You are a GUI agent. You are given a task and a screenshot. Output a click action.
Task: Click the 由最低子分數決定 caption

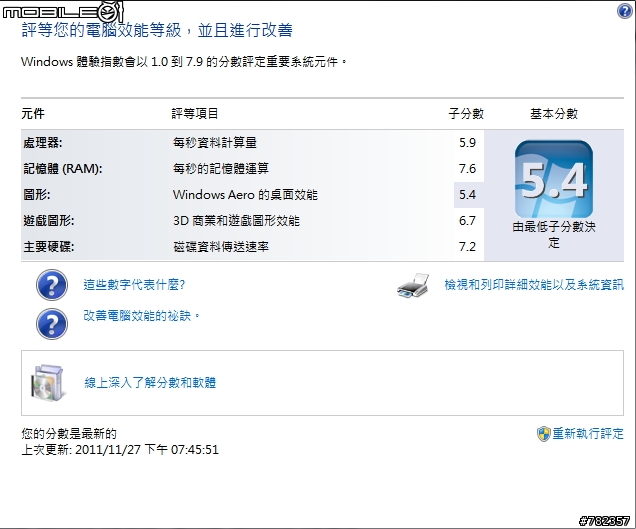(x=554, y=234)
